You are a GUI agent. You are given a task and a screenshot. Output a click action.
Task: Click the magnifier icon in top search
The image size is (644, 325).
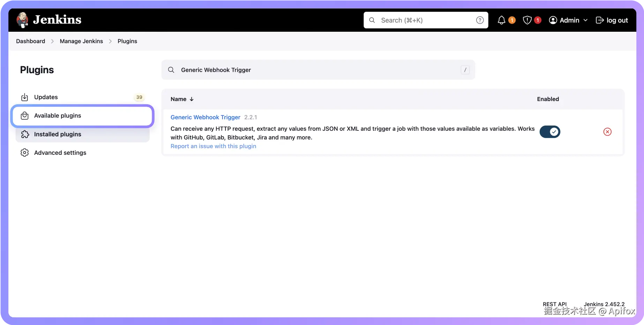coord(372,20)
